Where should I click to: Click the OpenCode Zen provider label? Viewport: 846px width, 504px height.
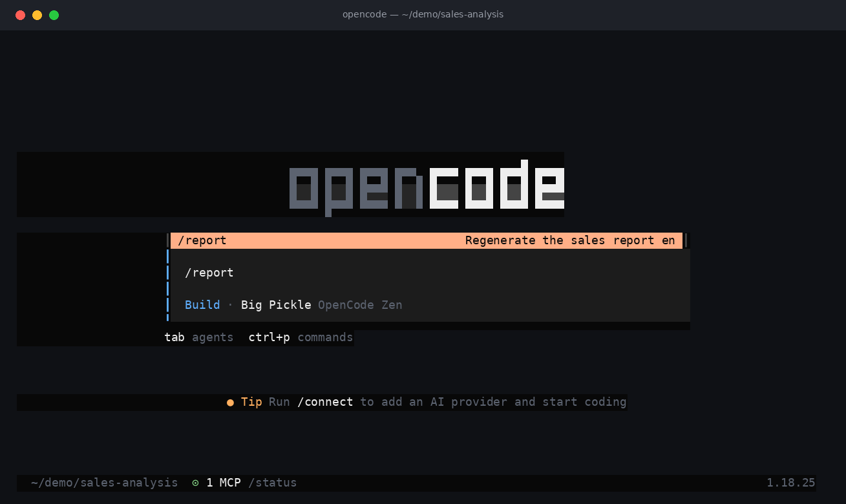[x=360, y=305]
